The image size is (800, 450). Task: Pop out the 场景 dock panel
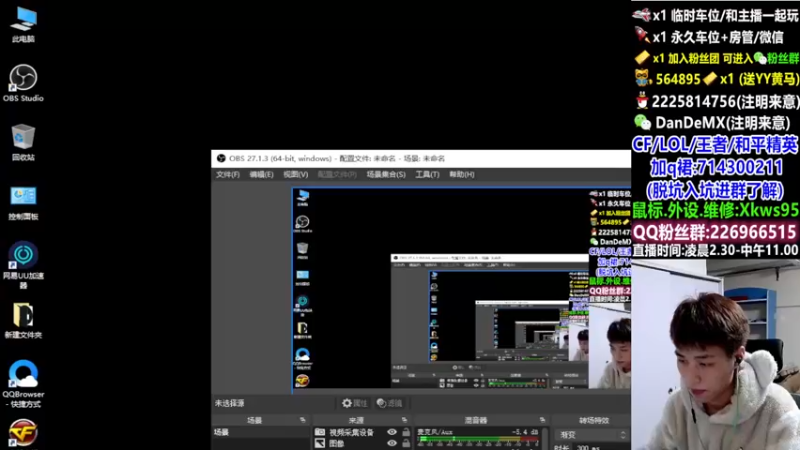coord(303,420)
